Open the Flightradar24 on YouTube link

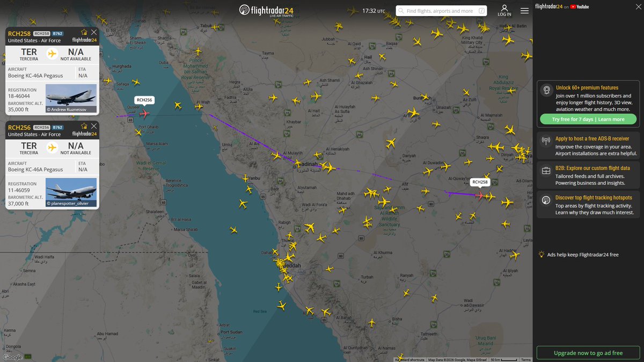(562, 6)
